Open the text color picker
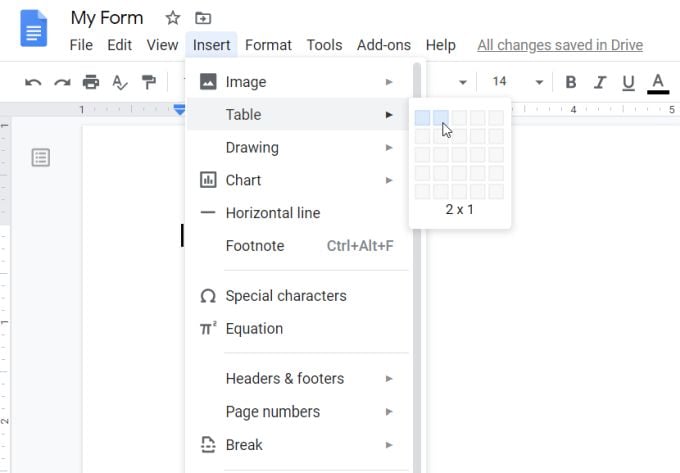The image size is (680, 473). 658,82
